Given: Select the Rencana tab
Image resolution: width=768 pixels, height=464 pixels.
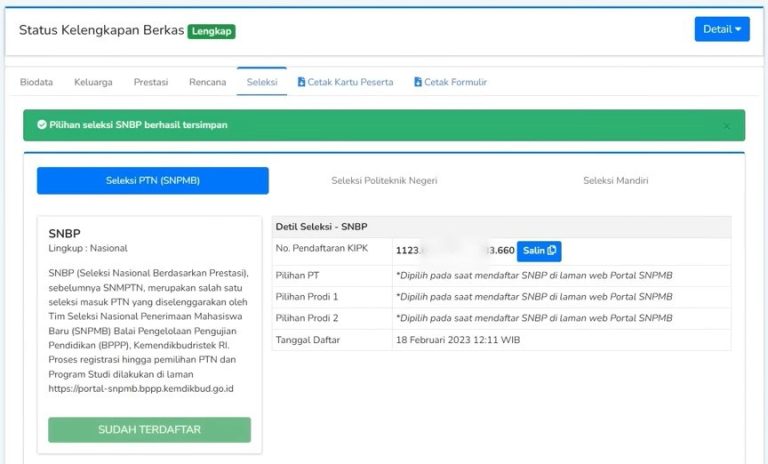Looking at the screenshot, I should pos(207,82).
